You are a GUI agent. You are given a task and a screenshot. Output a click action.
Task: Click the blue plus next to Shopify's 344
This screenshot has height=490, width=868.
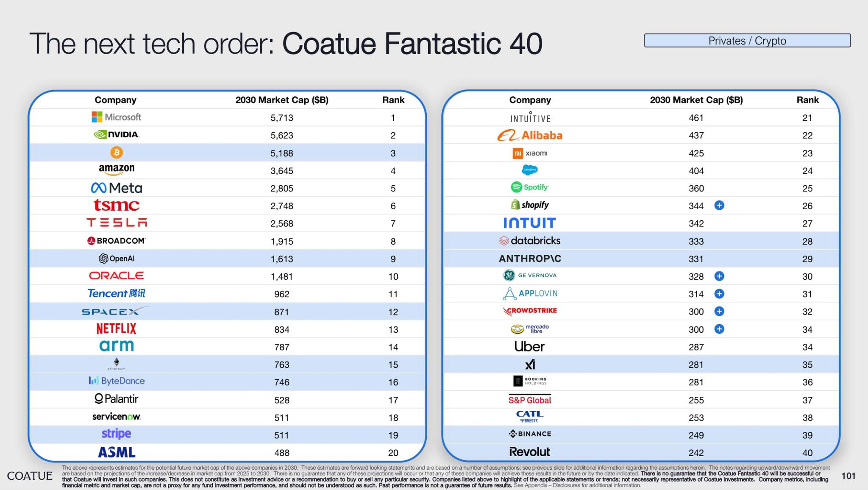click(719, 206)
